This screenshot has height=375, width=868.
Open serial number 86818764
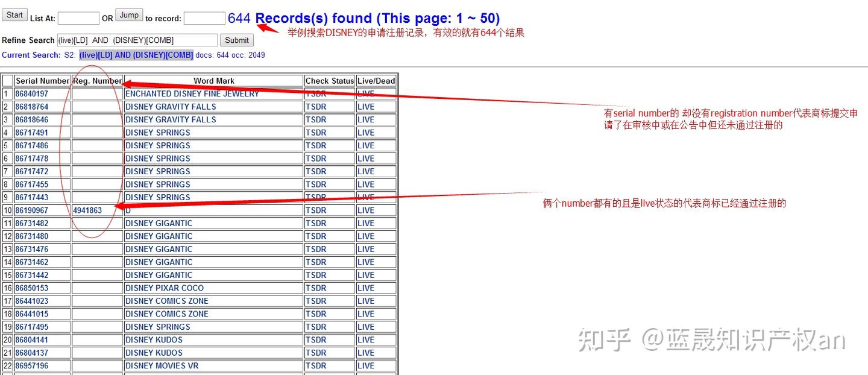coord(32,107)
